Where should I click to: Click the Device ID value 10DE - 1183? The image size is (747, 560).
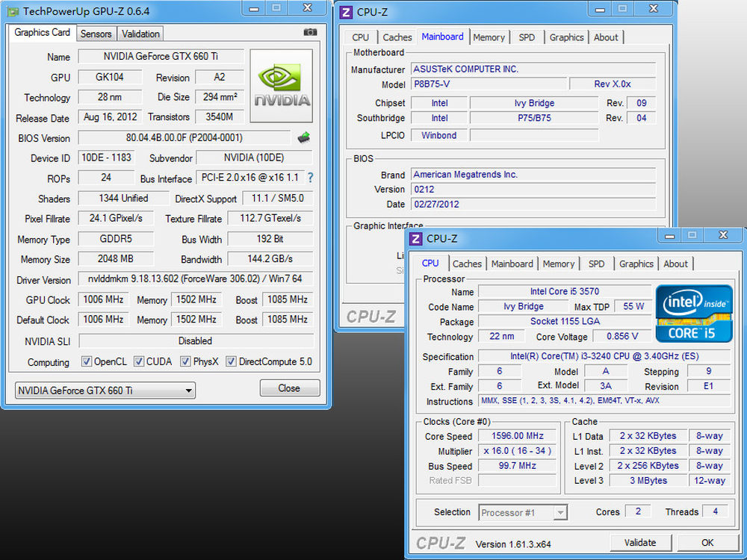(x=106, y=158)
